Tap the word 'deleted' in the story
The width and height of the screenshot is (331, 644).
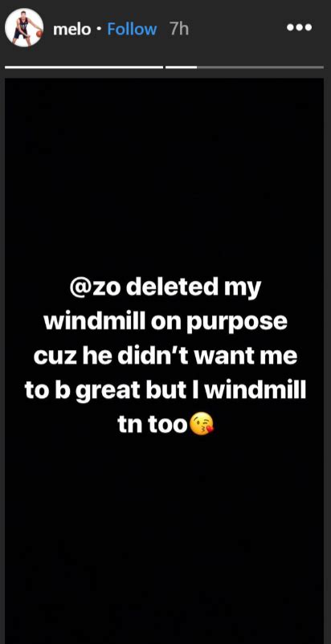172,288
